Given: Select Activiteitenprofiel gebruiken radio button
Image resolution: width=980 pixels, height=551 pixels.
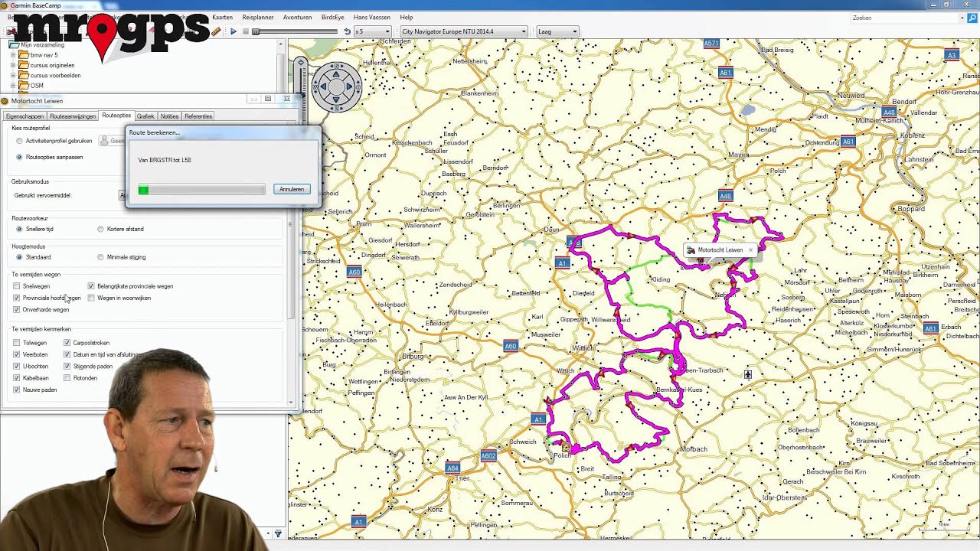Looking at the screenshot, I should click(x=19, y=141).
